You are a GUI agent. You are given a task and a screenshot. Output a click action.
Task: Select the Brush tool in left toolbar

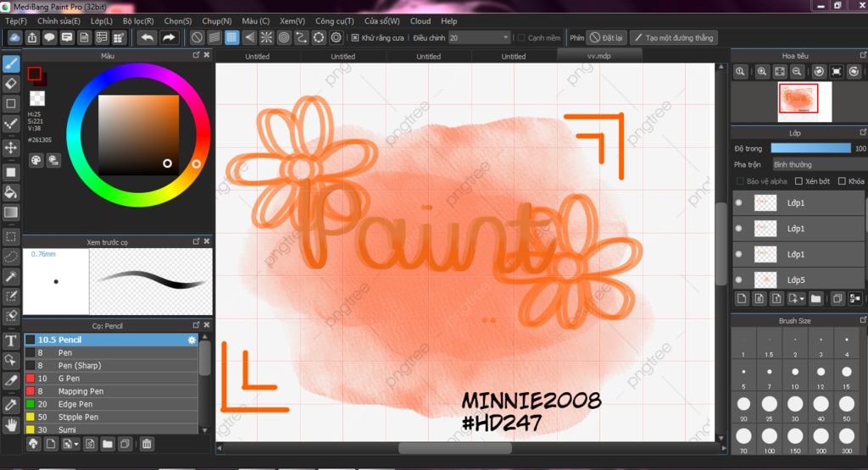pyautogui.click(x=11, y=64)
